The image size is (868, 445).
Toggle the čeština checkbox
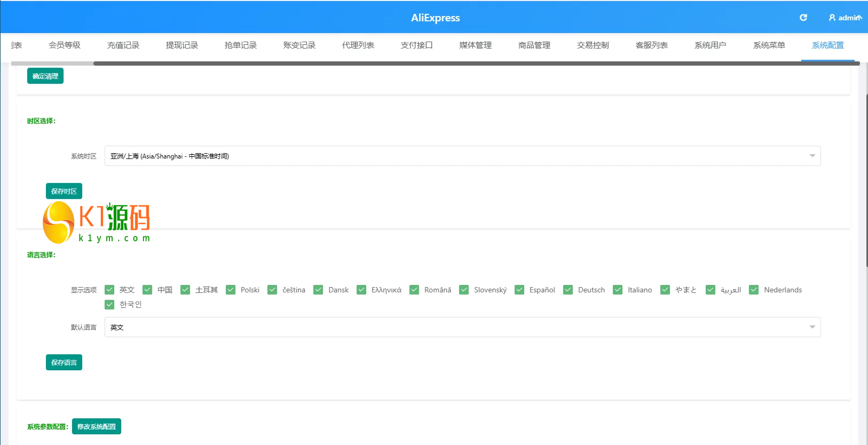pyautogui.click(x=272, y=290)
